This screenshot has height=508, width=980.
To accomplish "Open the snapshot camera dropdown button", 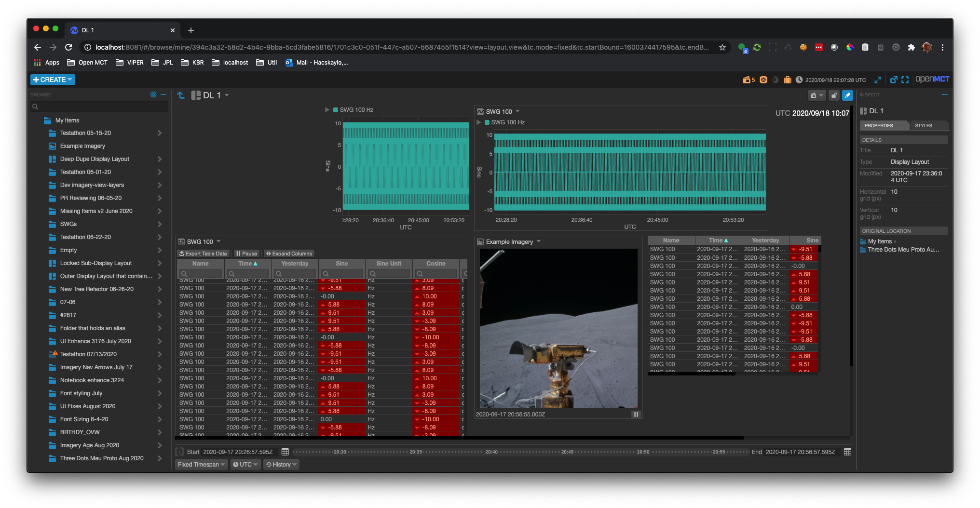I will coord(817,95).
